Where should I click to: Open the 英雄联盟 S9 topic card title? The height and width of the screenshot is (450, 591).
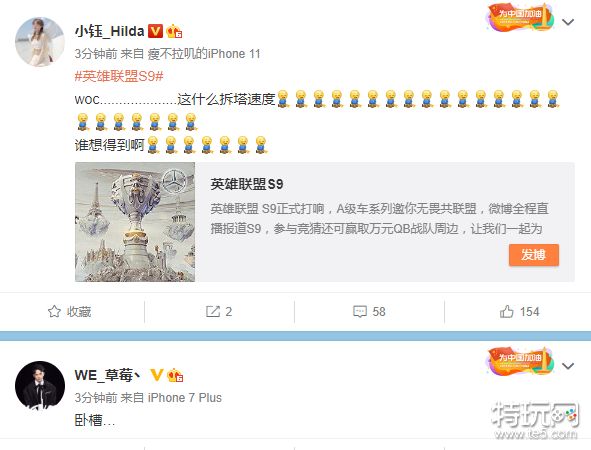[247, 184]
